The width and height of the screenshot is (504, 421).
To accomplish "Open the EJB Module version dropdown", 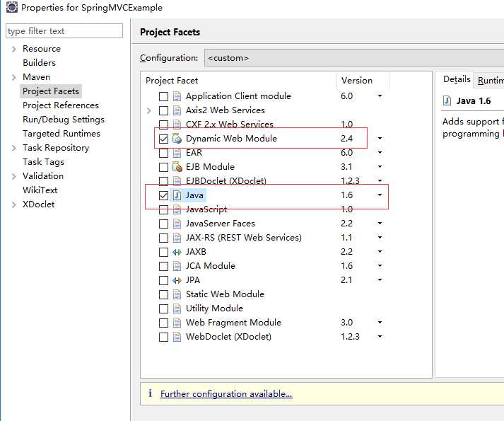I will point(380,167).
